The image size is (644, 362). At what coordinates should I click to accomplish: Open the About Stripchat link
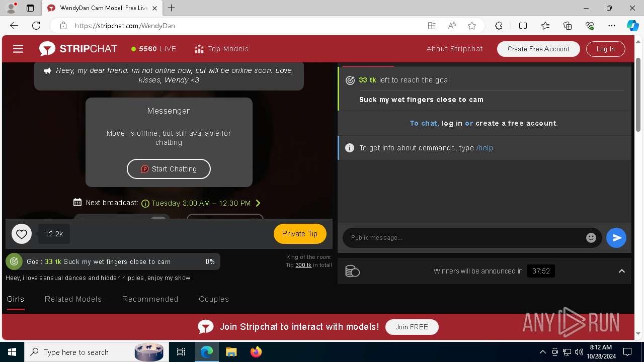tap(454, 49)
